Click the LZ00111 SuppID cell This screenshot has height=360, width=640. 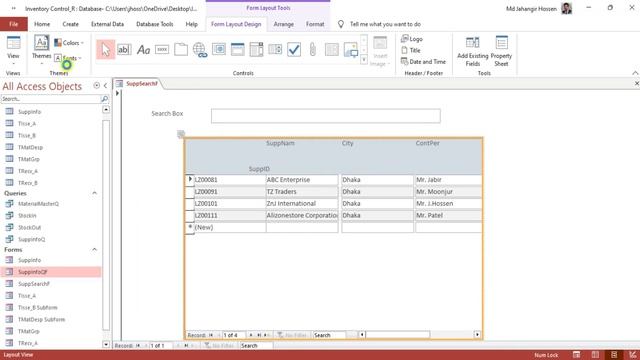230,215
